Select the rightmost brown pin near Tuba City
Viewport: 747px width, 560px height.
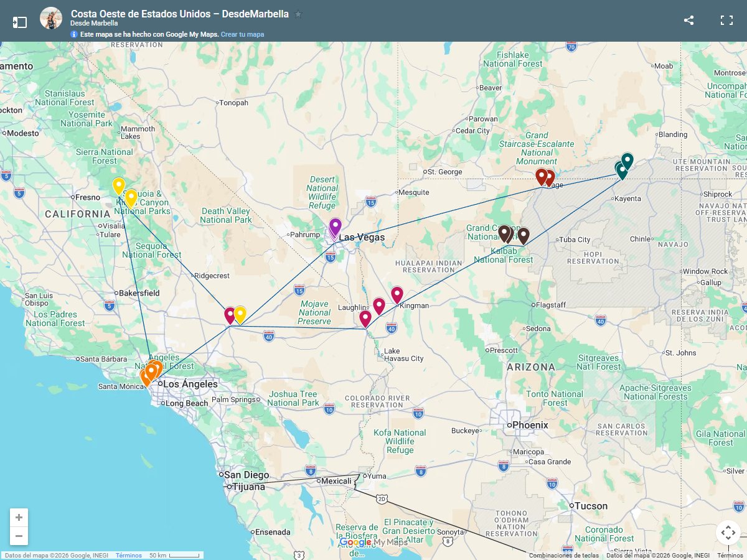524,236
